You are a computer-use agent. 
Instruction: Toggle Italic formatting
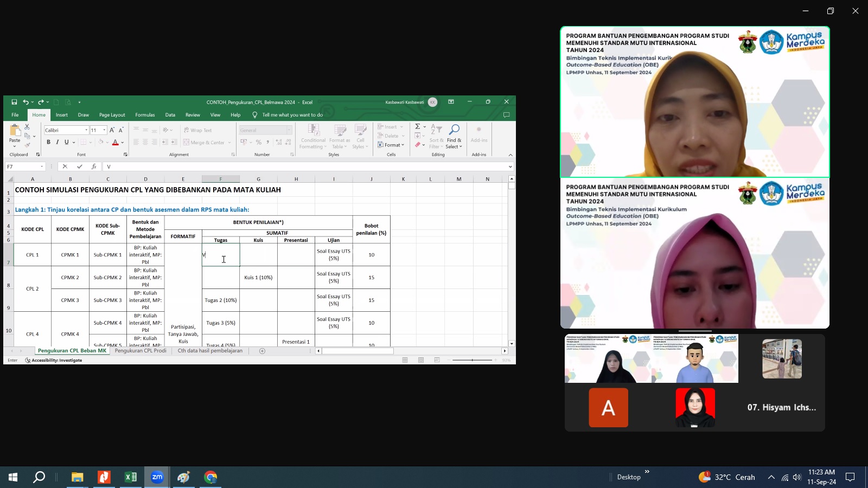[x=58, y=142]
